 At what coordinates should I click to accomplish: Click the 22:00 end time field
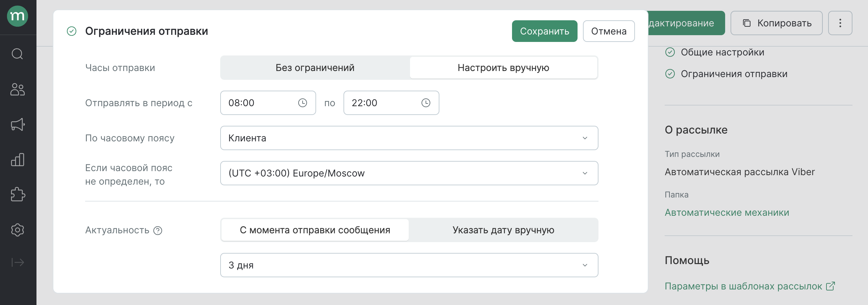(x=391, y=103)
